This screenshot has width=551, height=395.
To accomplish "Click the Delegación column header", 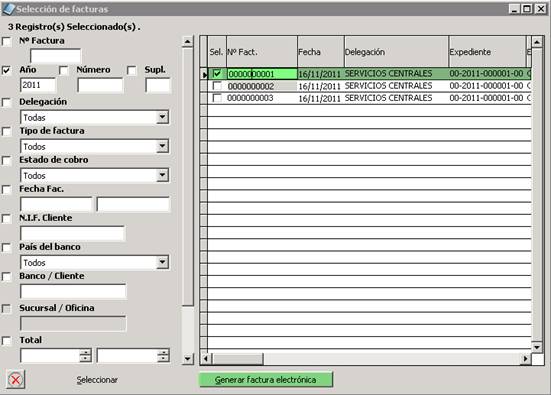I will [x=396, y=52].
